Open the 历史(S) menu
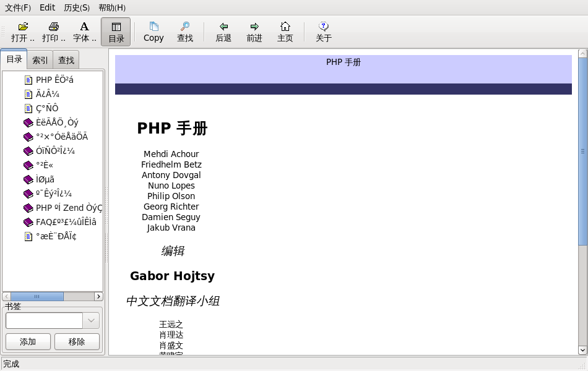Screen dimensions: 588x371 pos(77,7)
